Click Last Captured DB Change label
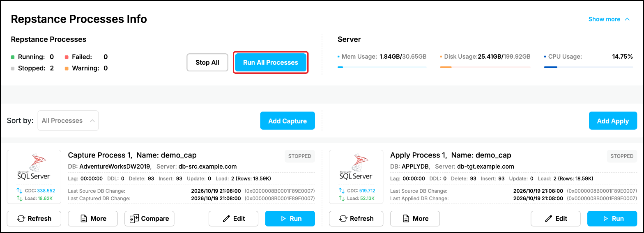Viewport: 644px width, 233px height. pyautogui.click(x=99, y=199)
